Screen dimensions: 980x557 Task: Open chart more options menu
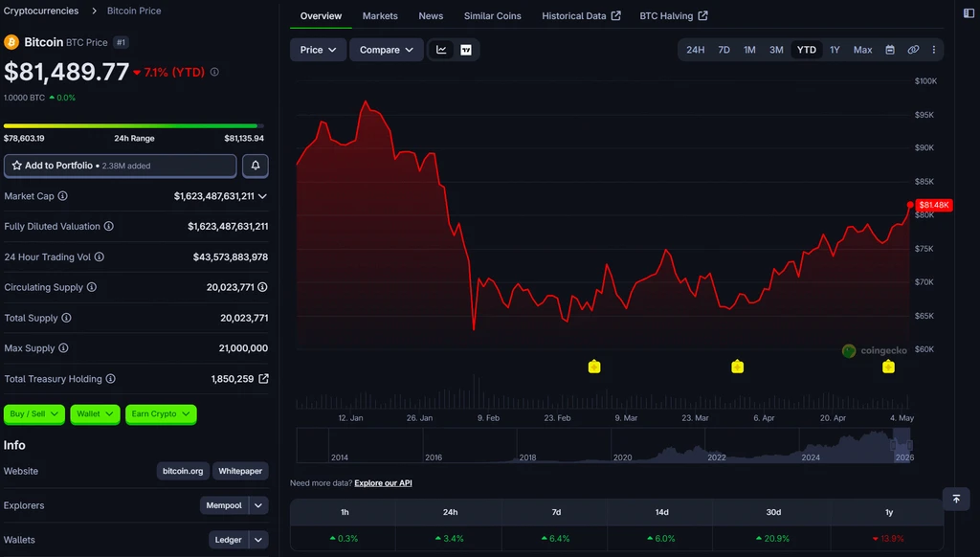point(934,50)
